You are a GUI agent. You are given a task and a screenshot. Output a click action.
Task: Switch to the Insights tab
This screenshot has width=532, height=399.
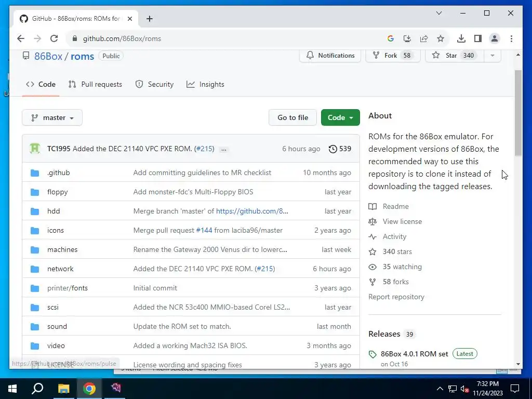click(x=205, y=85)
